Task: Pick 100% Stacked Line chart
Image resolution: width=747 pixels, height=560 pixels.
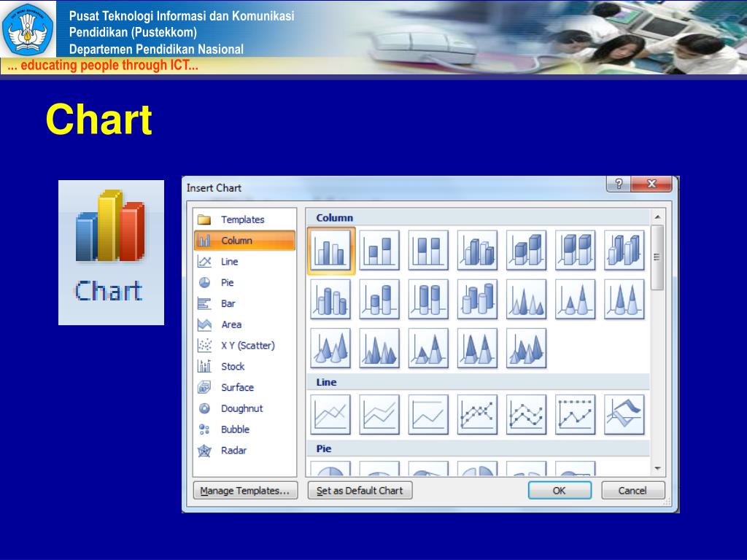Action: 428,415
